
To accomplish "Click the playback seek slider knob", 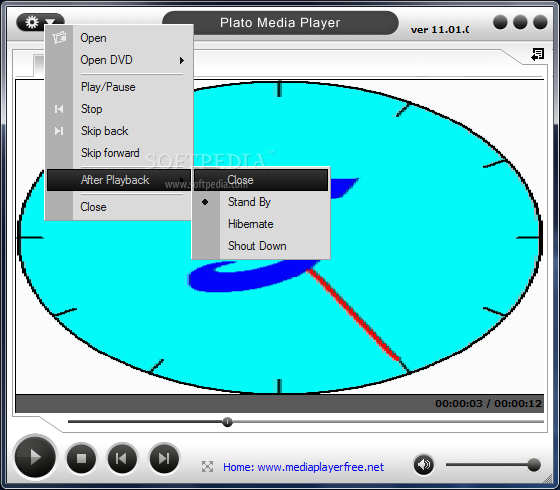I will tap(227, 422).
